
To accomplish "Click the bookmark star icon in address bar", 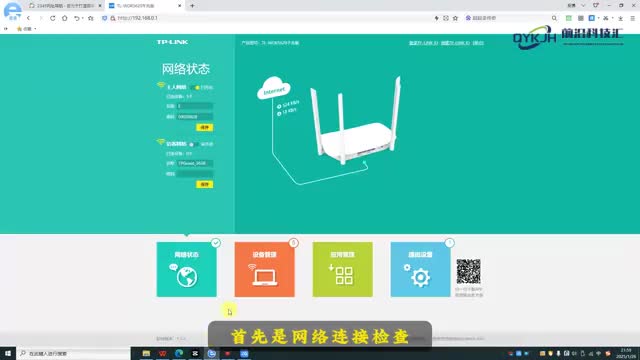I will (456, 18).
